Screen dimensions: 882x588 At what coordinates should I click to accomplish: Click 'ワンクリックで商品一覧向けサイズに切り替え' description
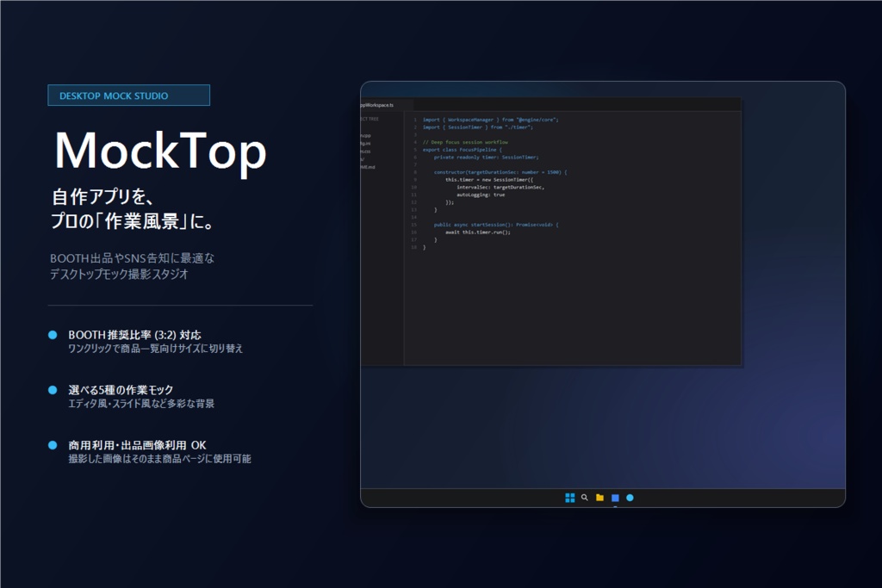click(155, 349)
